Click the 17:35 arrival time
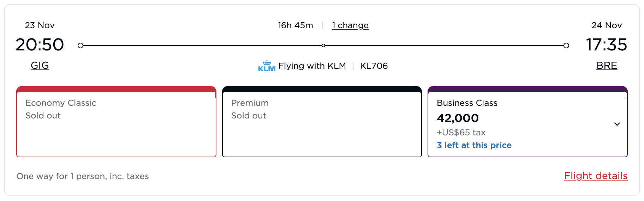The image size is (644, 201). [x=606, y=45]
